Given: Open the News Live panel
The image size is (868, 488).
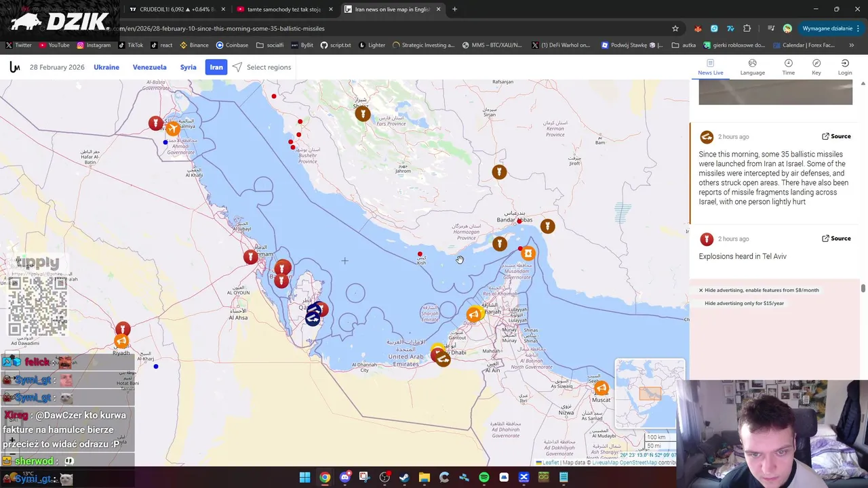Looking at the screenshot, I should pyautogui.click(x=710, y=67).
